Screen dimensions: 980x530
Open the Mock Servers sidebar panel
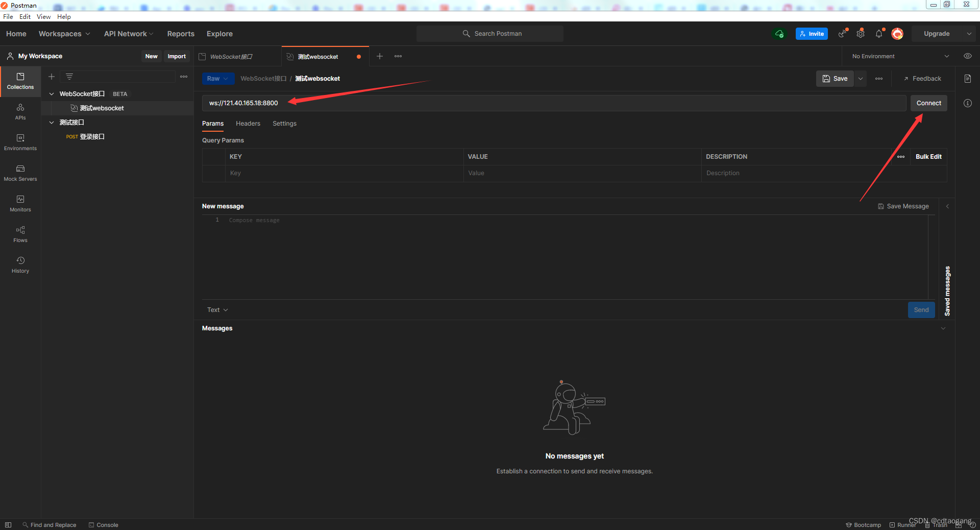click(x=20, y=173)
